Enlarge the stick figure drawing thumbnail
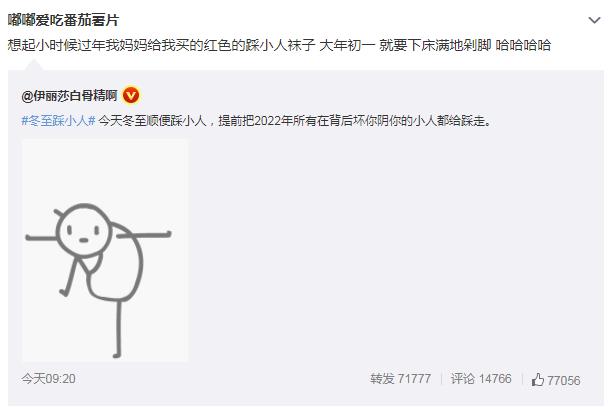 click(105, 250)
